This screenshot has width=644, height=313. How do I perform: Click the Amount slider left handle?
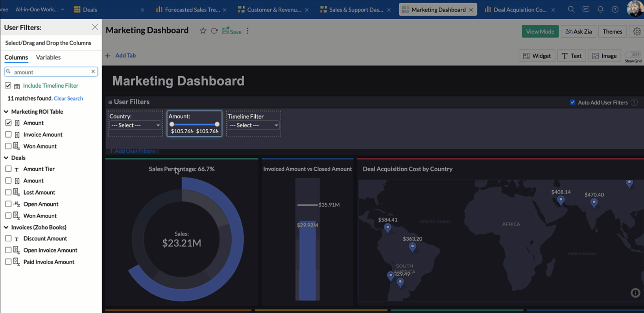point(172,124)
